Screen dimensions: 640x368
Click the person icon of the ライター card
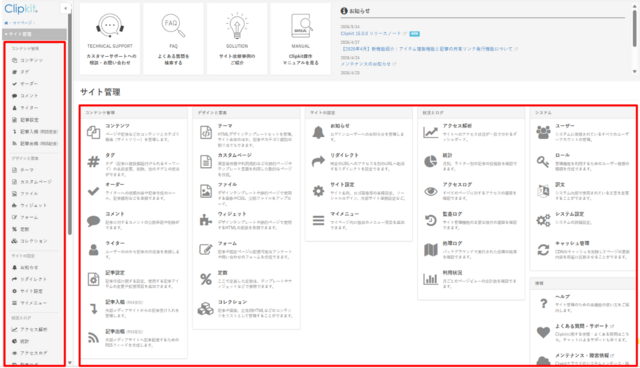pyautogui.click(x=93, y=250)
